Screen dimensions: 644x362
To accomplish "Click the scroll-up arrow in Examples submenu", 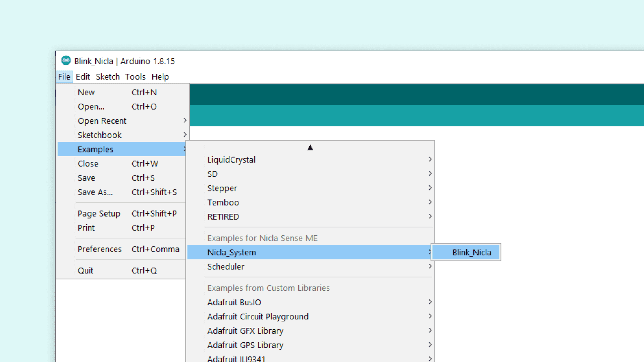I will coord(310,147).
